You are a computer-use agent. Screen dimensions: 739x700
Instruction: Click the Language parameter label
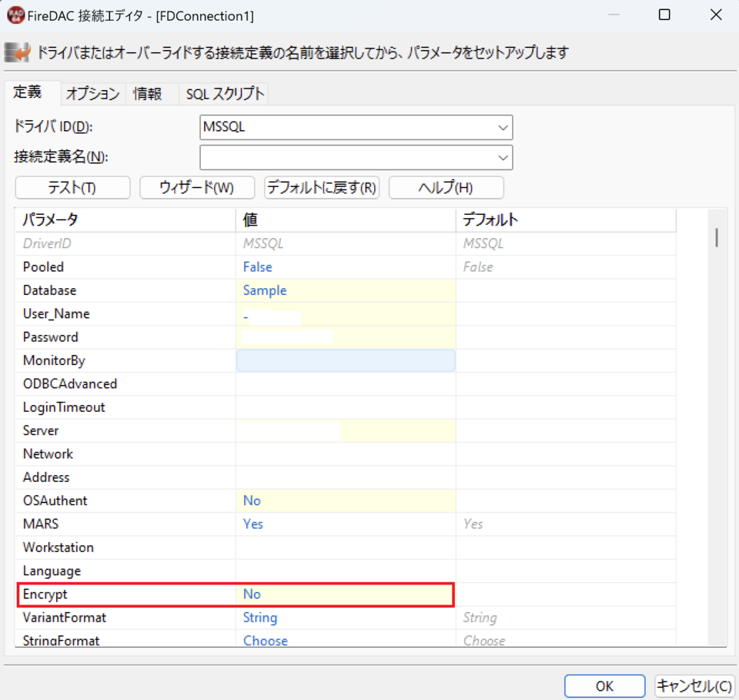[52, 571]
